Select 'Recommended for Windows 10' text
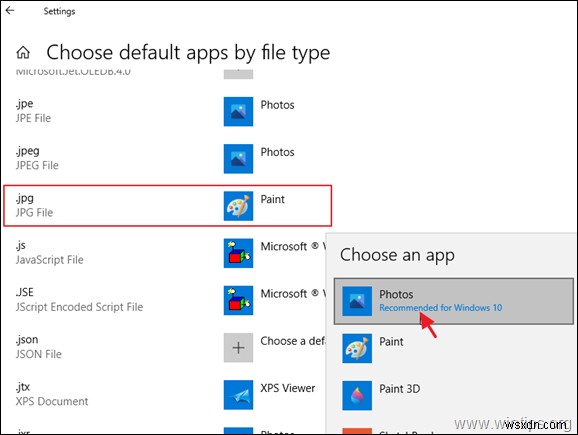Image resolution: width=578 pixels, height=435 pixels. [441, 308]
